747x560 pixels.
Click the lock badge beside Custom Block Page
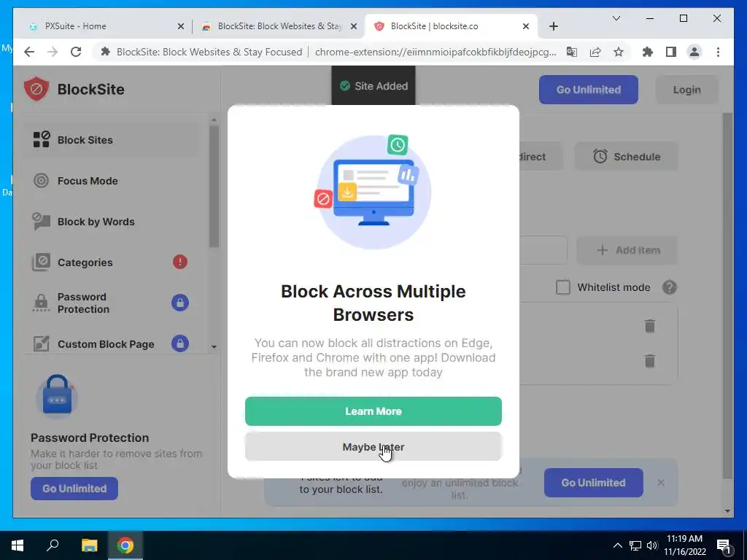coord(180,343)
